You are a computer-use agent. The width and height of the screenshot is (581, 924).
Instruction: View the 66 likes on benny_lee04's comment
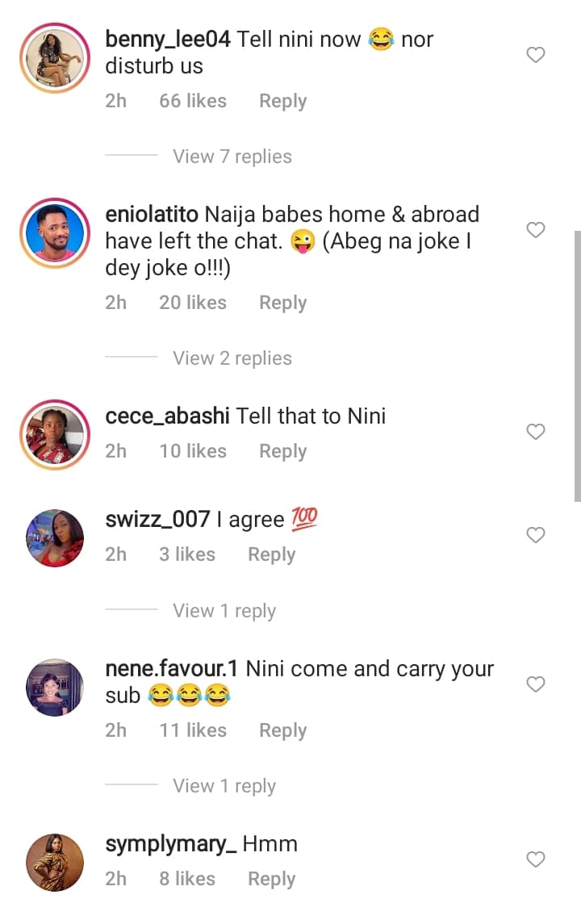(x=193, y=102)
